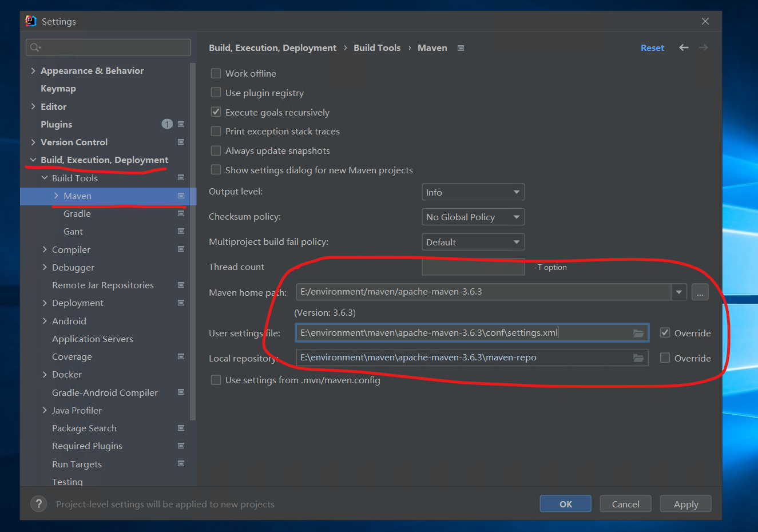The width and height of the screenshot is (758, 532).
Task: Click the settings search field
Action: tap(108, 47)
